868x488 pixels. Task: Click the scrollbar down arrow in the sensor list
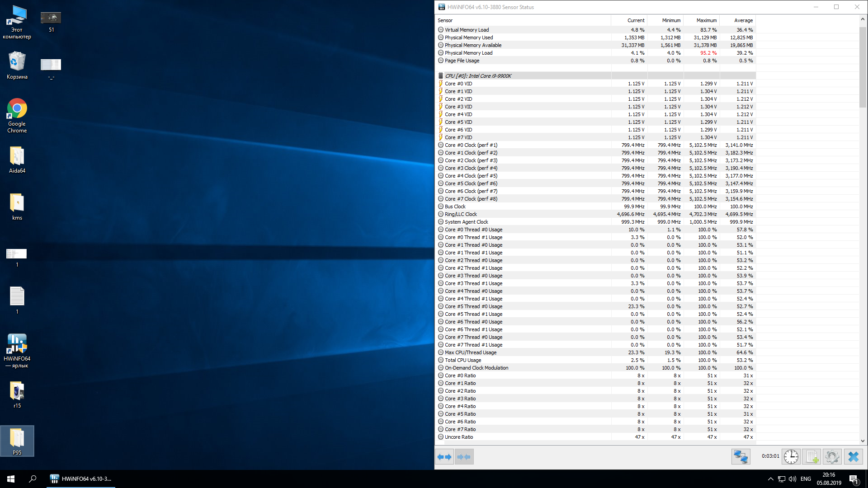pyautogui.click(x=863, y=441)
